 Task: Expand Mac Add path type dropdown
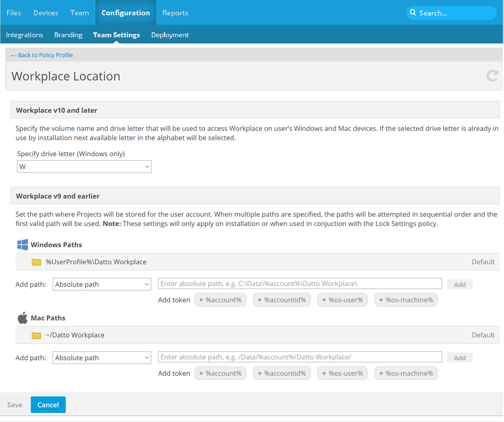[102, 358]
